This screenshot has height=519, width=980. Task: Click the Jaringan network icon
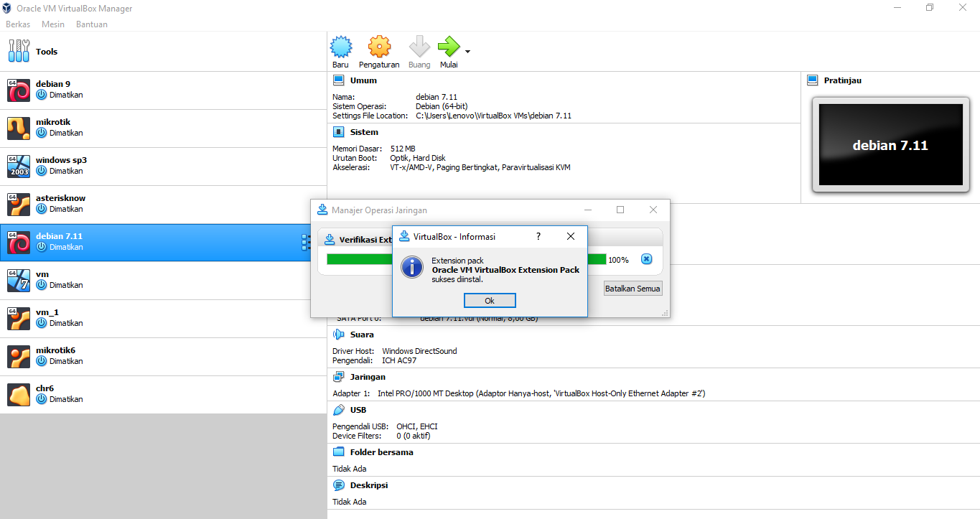(x=339, y=377)
